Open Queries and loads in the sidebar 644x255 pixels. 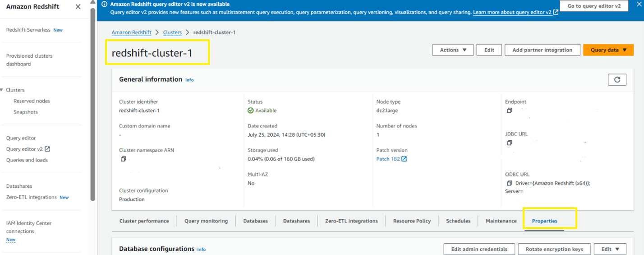pyautogui.click(x=27, y=160)
